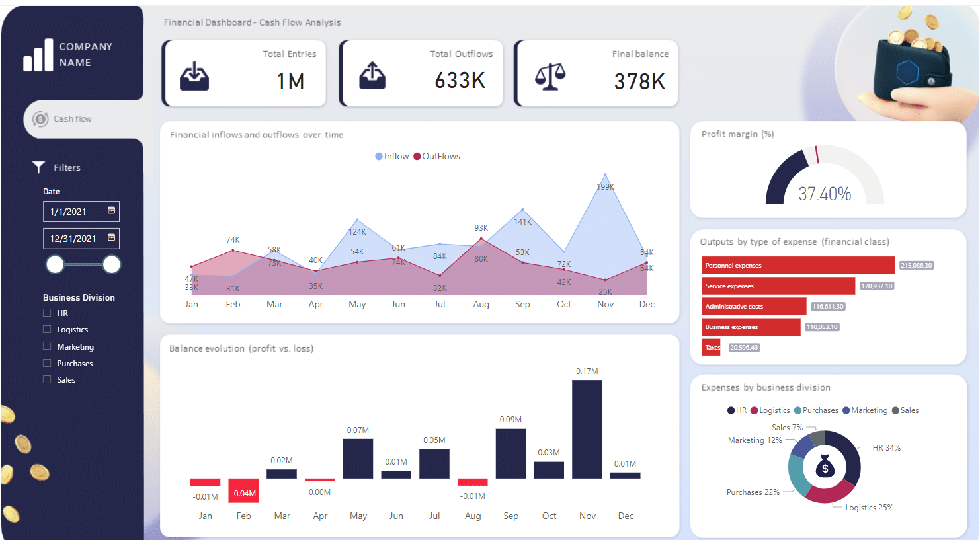Image resolution: width=980 pixels, height=540 pixels.
Task: Enable the HR business division checkbox
Action: pyautogui.click(x=46, y=313)
